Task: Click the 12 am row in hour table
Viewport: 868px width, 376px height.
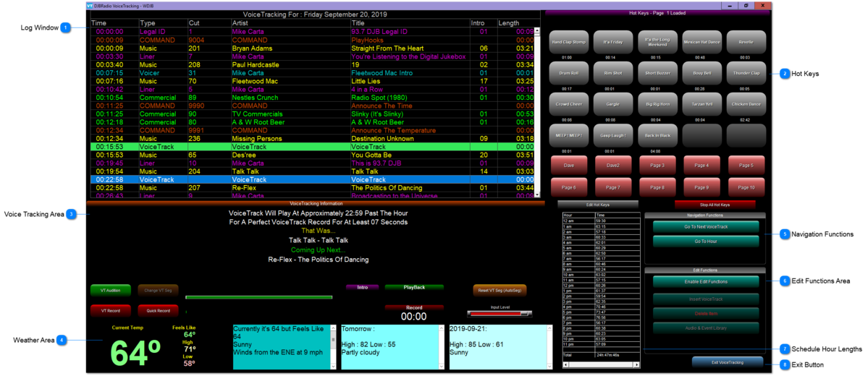Action: pos(601,220)
